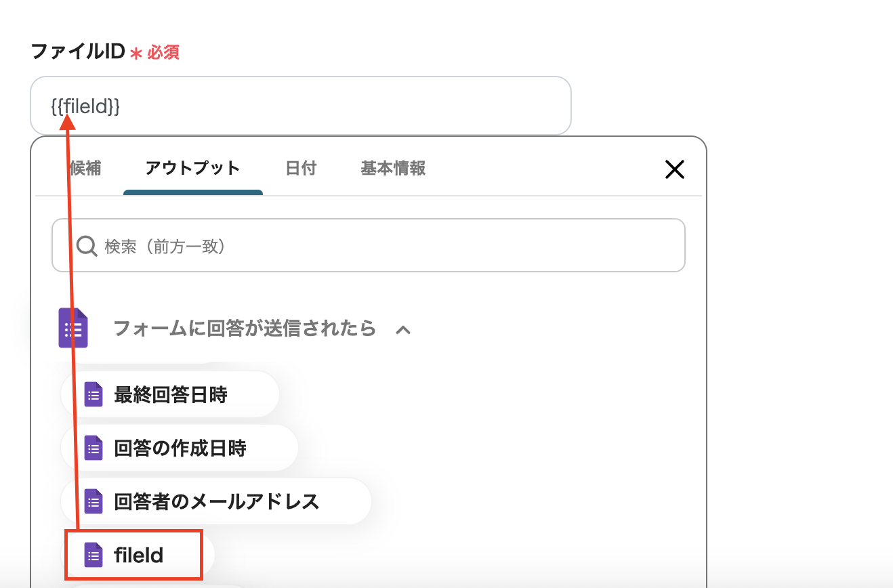Click the Google Forms icon beside the trigger title
Image resolution: width=893 pixels, height=588 pixels.
[73, 328]
